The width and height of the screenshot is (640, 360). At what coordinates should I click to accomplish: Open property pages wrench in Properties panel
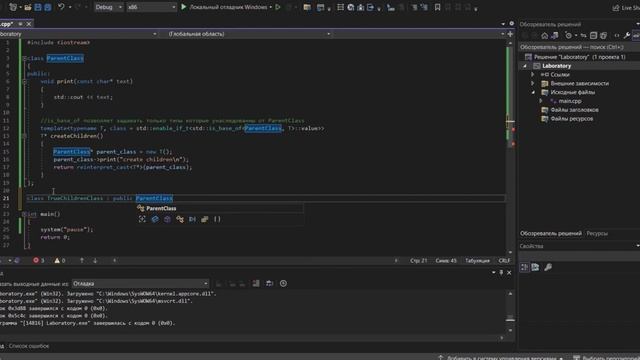548,267
